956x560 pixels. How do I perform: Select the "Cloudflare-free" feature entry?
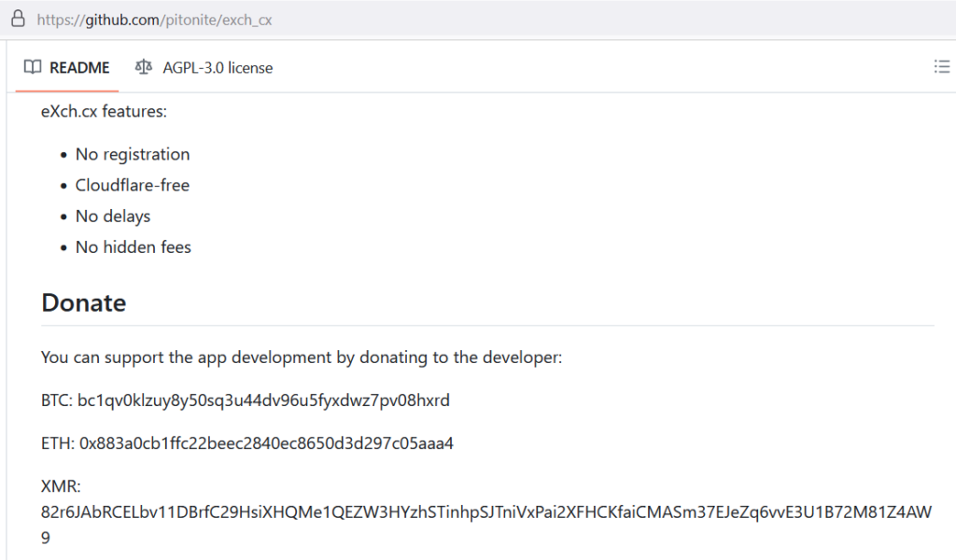click(133, 185)
